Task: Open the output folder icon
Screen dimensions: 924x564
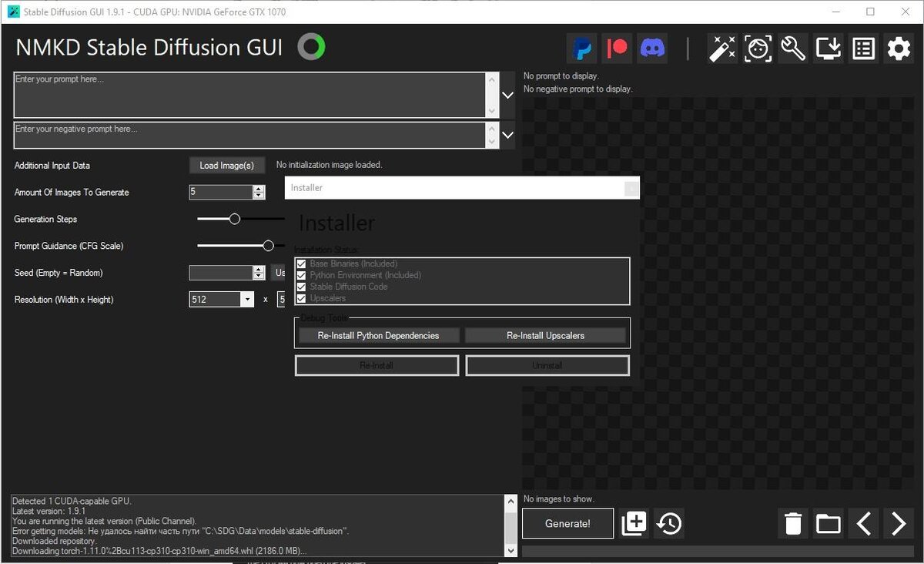Action: tap(829, 524)
